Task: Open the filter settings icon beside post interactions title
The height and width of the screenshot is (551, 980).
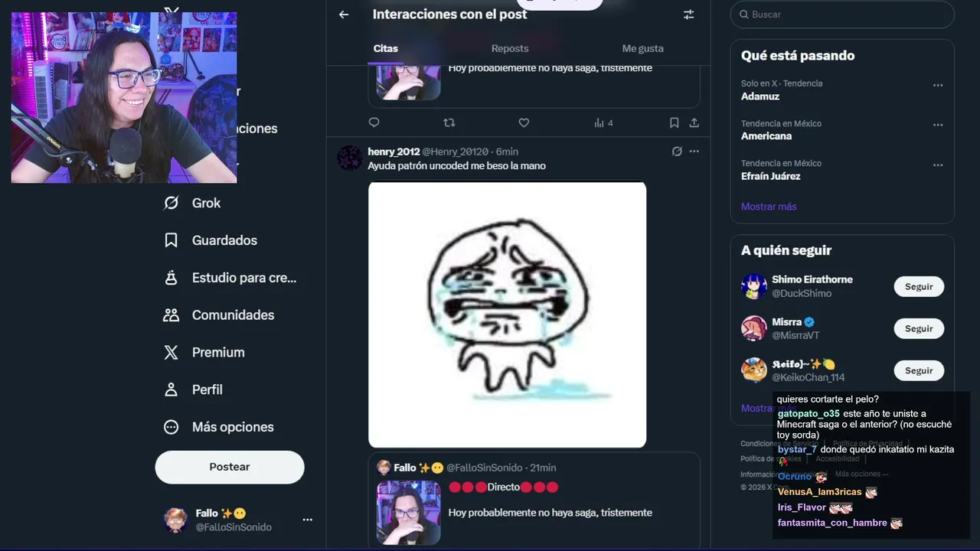Action: pyautogui.click(x=688, y=15)
